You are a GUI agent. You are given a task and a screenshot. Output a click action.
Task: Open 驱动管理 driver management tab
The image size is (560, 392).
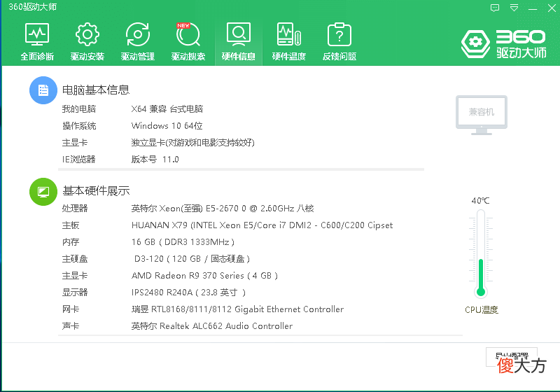pos(137,41)
